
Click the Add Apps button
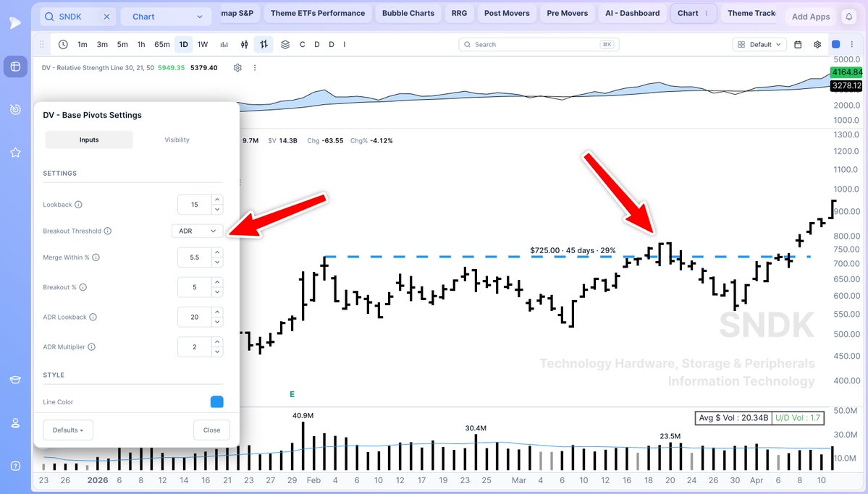[811, 17]
